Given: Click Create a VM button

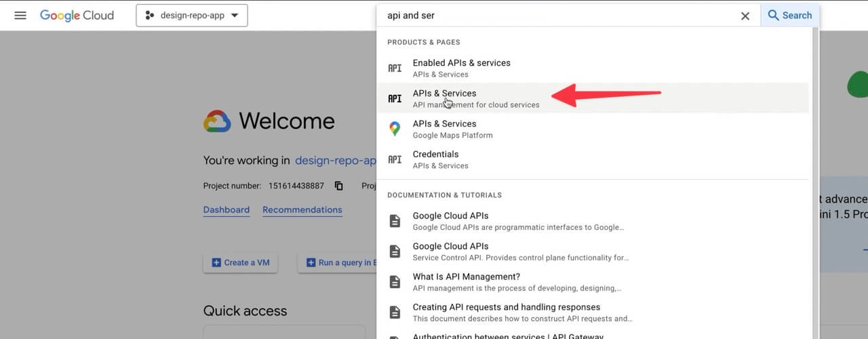Looking at the screenshot, I should click(x=241, y=262).
